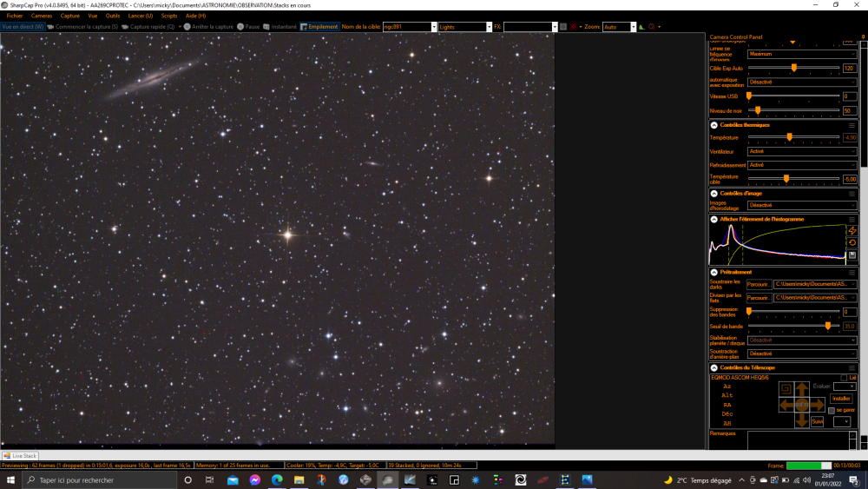868x489 pixels.
Task: Click the Empilement live stack toolbar icon
Action: click(x=319, y=27)
